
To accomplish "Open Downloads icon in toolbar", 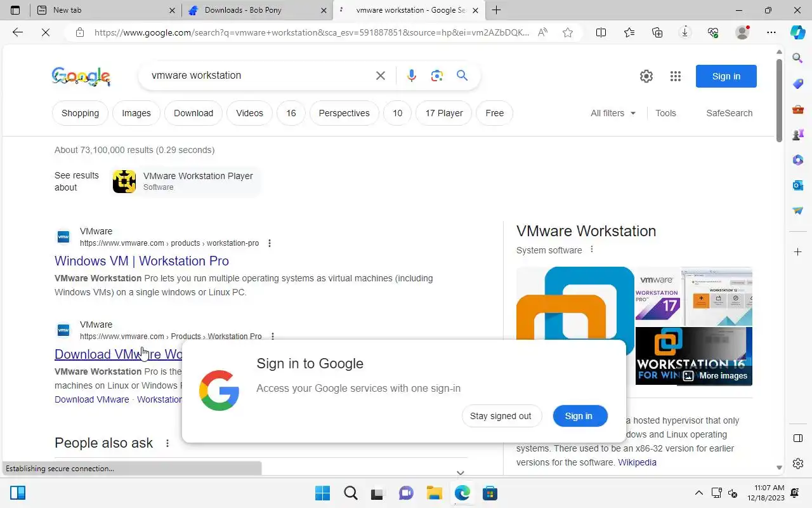I will (685, 32).
